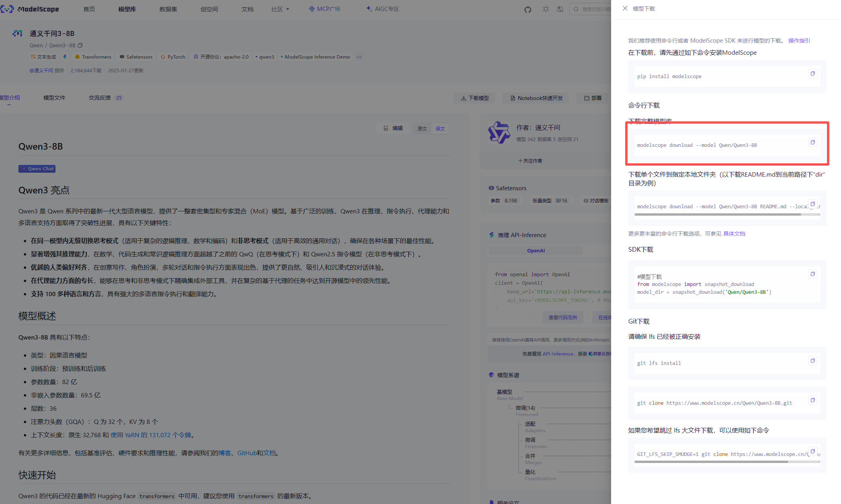Image resolution: width=841 pixels, height=504 pixels.
Task: Expand more tags ellipsis button
Action: point(359,57)
